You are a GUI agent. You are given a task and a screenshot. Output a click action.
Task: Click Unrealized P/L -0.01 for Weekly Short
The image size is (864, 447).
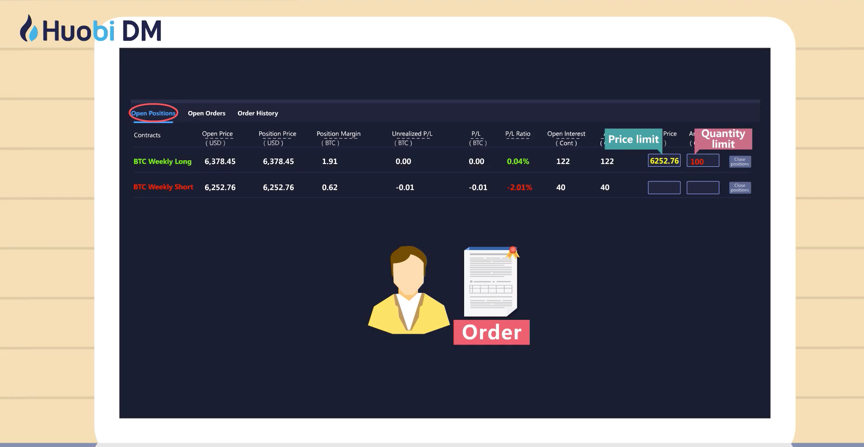click(405, 187)
